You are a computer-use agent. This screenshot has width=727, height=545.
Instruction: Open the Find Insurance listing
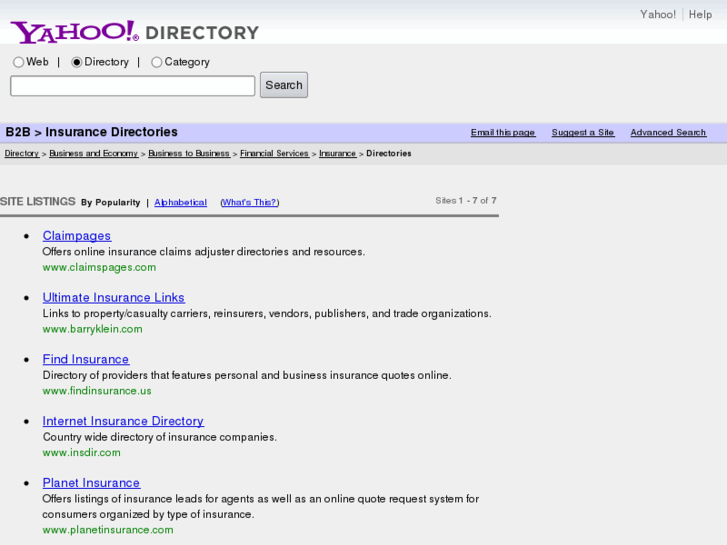[x=86, y=359]
